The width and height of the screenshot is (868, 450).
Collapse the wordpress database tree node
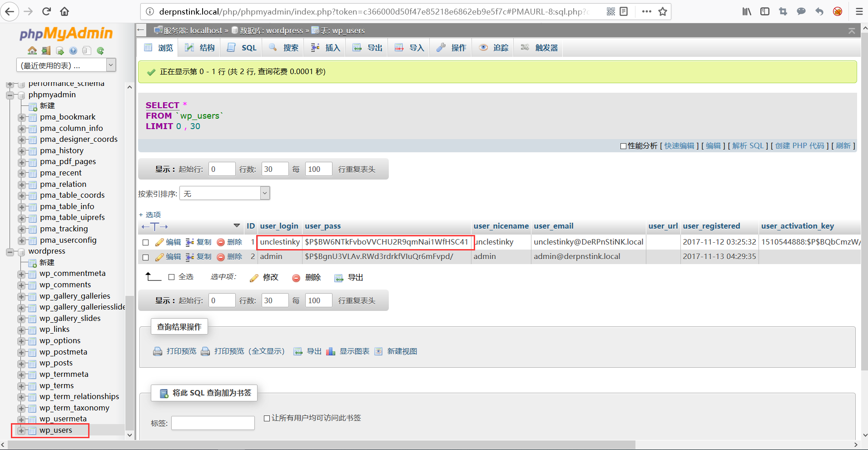tap(10, 252)
